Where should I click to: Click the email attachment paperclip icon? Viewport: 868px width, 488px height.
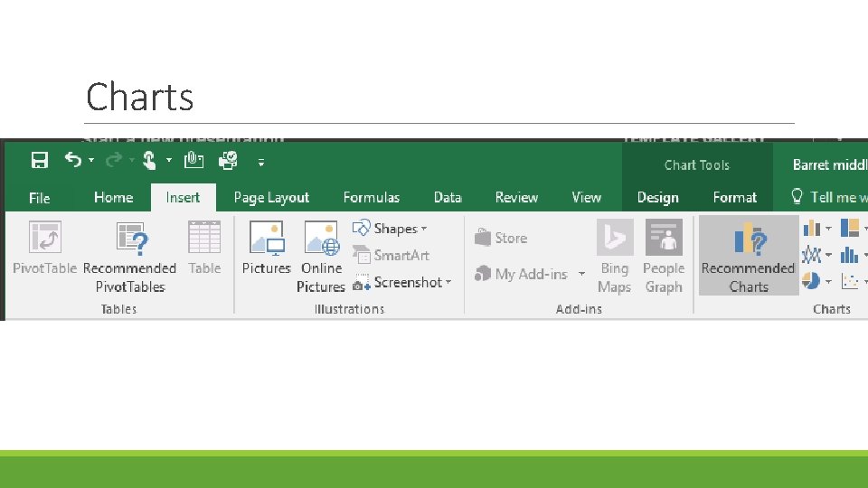click(193, 161)
